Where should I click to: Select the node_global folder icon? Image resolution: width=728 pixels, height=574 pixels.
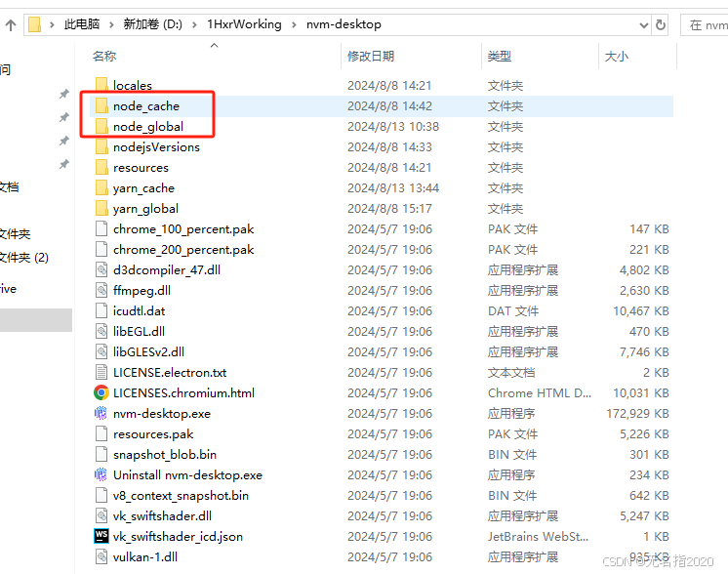[x=101, y=126]
